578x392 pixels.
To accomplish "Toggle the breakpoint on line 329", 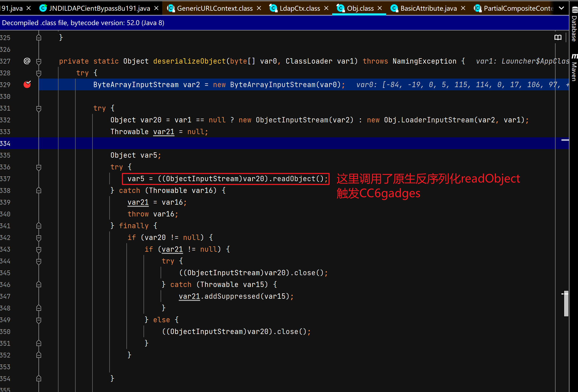I will click(x=27, y=84).
